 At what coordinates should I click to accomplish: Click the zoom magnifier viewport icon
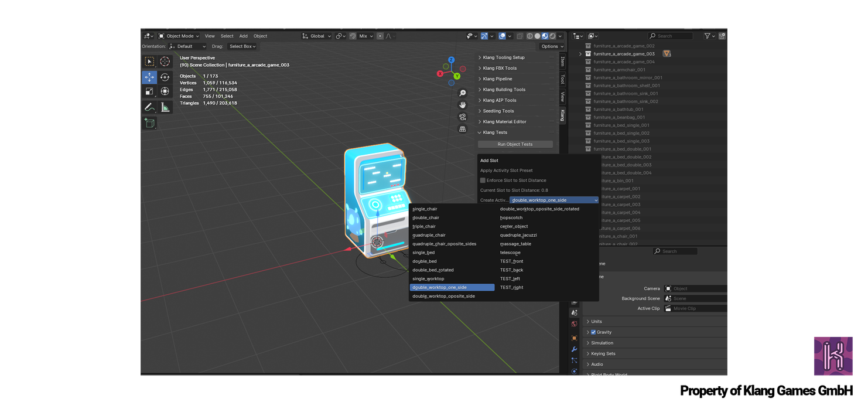463,93
